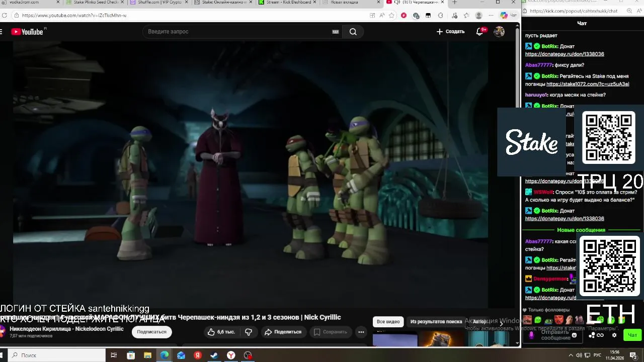Dislike the video with thumbs down

[249, 332]
